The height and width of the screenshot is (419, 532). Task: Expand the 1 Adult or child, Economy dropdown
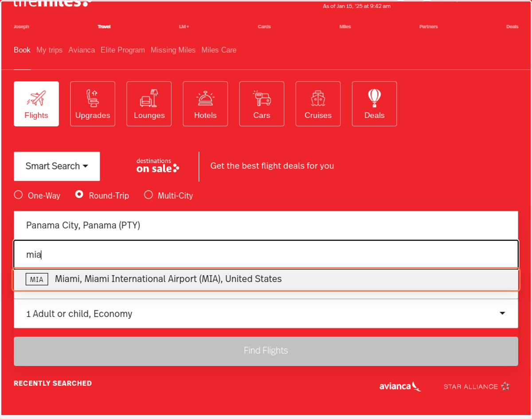coord(266,313)
